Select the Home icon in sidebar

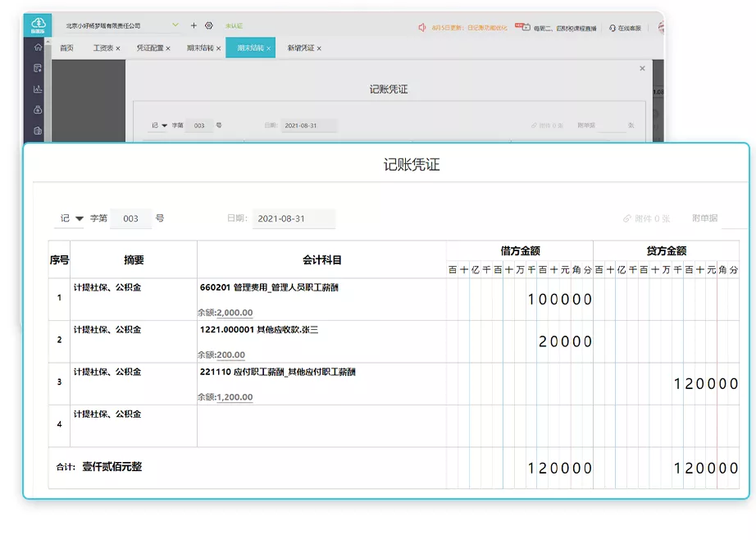37,46
